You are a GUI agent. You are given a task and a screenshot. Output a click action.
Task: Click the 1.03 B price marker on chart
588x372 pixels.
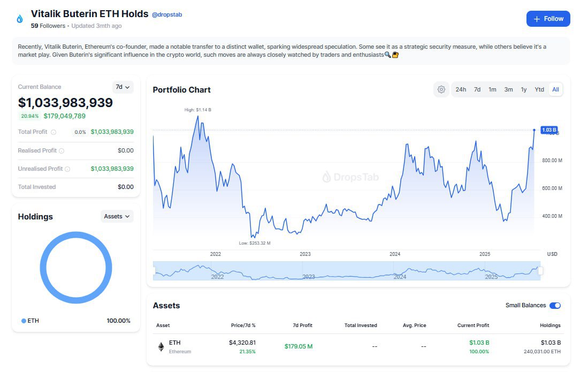tap(549, 130)
